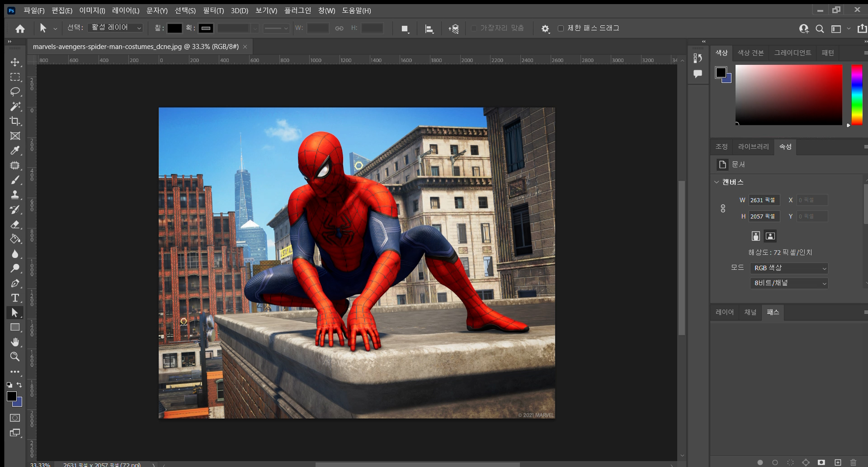Open the 레이어(L) menu
868x467 pixels.
click(x=126, y=10)
